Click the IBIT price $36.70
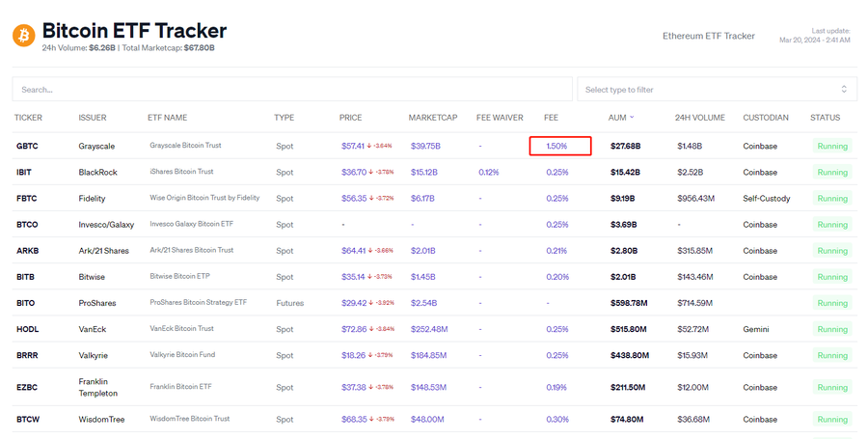The image size is (868, 439). pyautogui.click(x=354, y=172)
